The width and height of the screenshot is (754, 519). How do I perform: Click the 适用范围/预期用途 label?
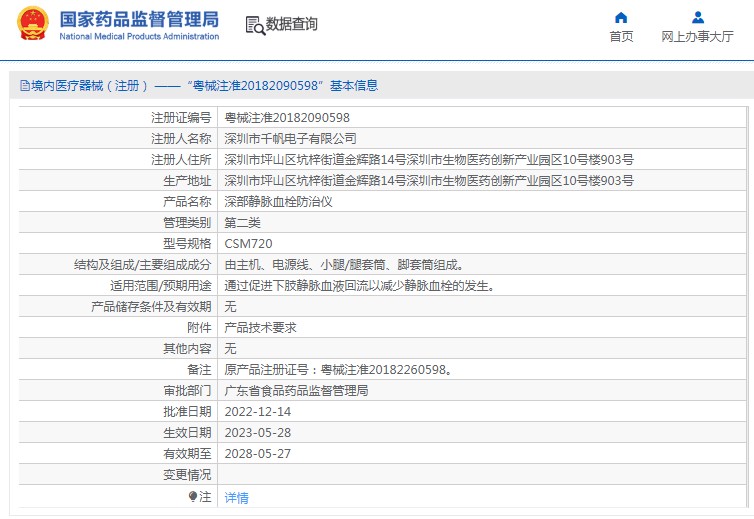click(x=161, y=286)
